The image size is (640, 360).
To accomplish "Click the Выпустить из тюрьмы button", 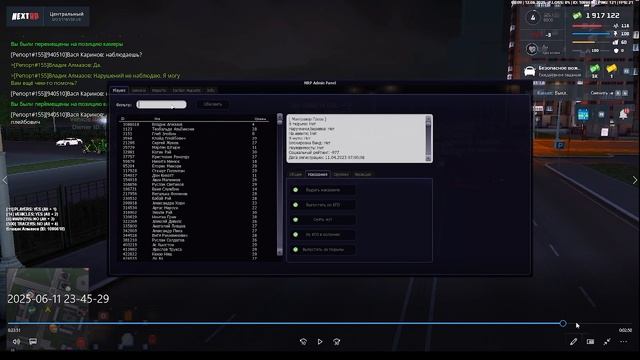I will click(323, 249).
